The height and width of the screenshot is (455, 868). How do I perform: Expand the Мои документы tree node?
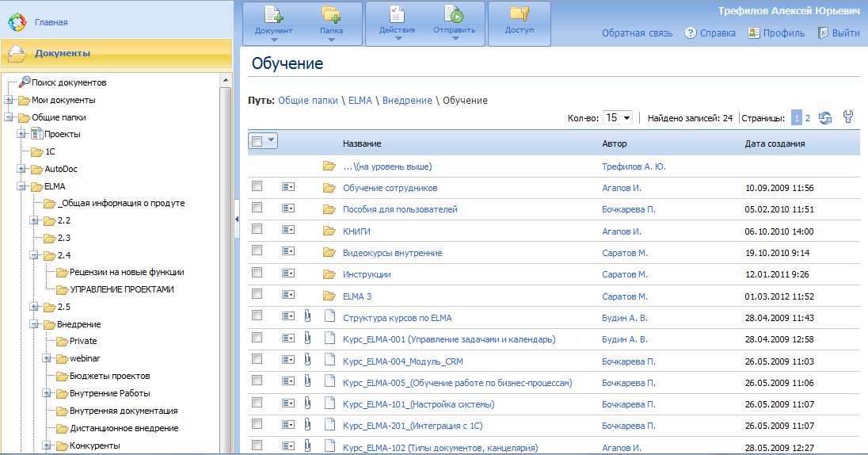coord(9,101)
